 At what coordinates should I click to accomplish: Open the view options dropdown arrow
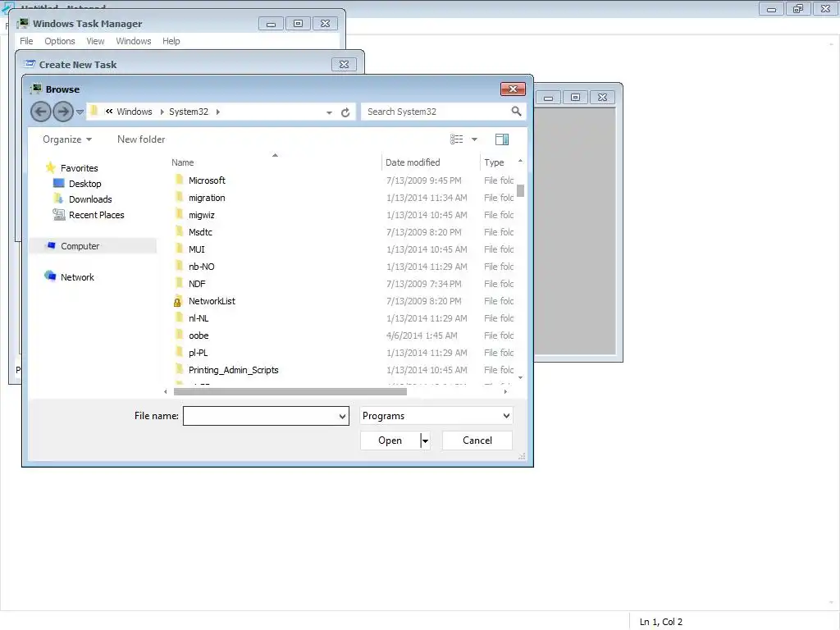pos(474,139)
